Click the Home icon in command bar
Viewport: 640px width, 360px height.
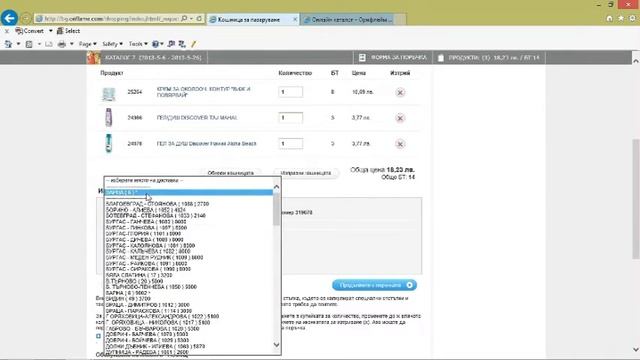tap(8, 44)
